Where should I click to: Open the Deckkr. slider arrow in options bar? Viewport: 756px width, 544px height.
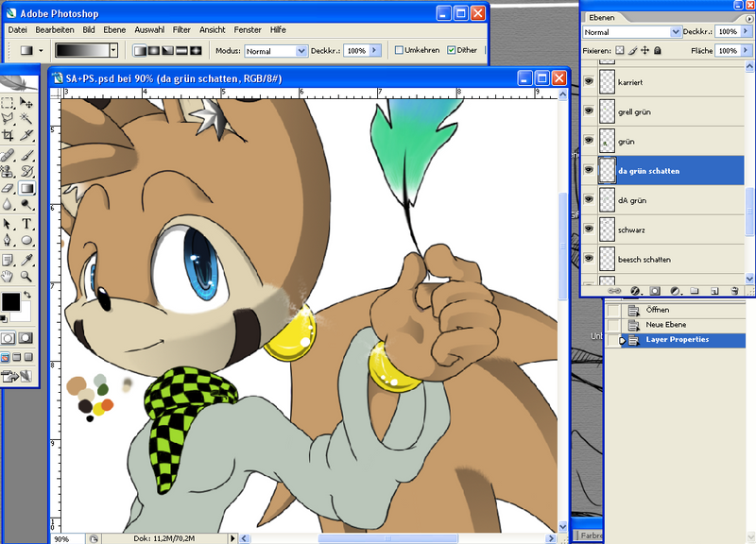(375, 50)
